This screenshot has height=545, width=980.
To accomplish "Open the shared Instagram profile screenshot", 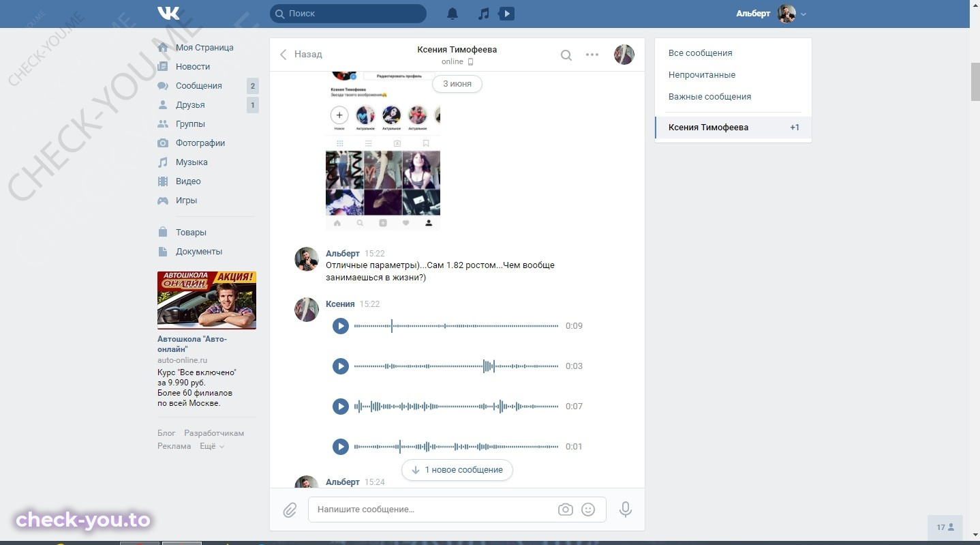I will pyautogui.click(x=383, y=150).
